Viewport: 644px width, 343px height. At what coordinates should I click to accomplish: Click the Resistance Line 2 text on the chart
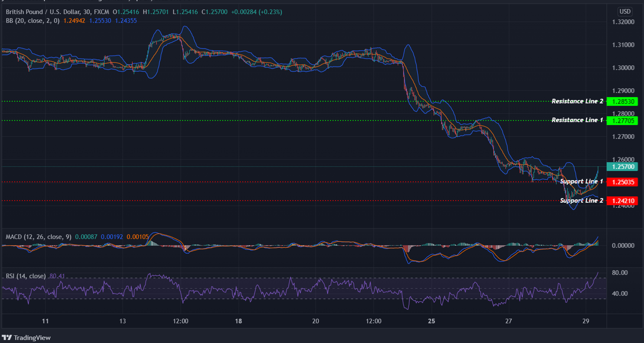(x=577, y=101)
